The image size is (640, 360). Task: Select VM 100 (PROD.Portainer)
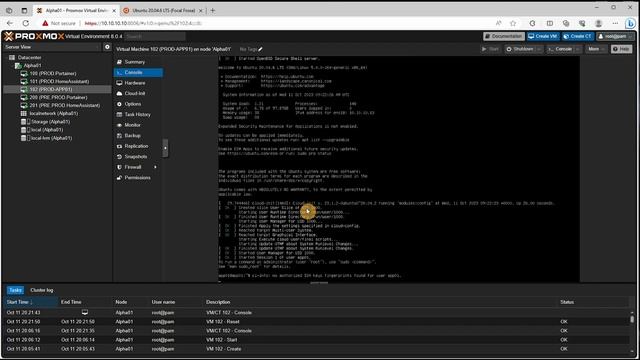click(x=53, y=73)
